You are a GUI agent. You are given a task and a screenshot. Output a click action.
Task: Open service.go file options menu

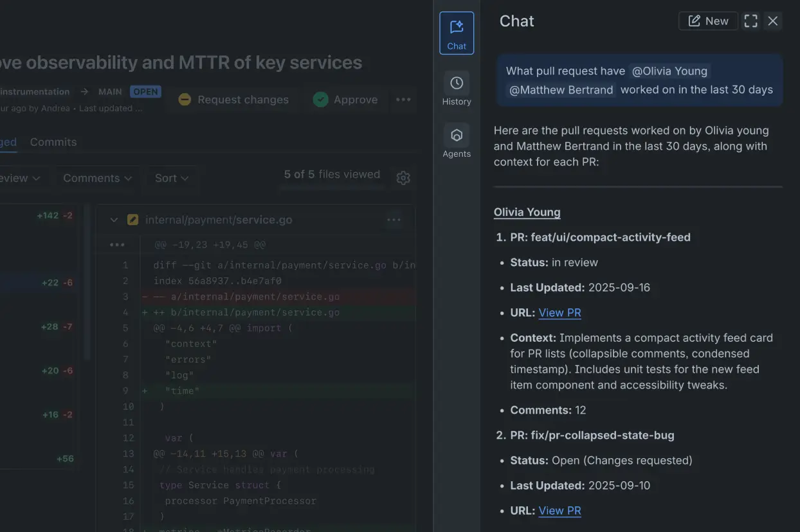coord(394,220)
